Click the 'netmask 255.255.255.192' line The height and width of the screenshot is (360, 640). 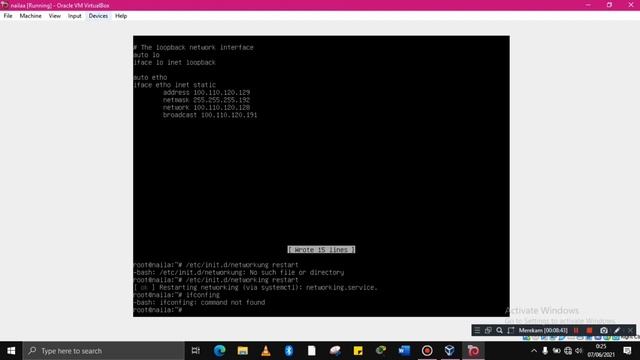coord(207,100)
